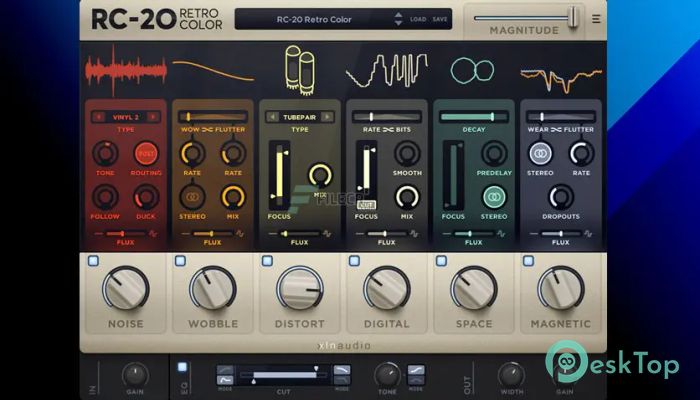The image size is (700, 400).
Task: Enable the Noise module checkbox
Action: [x=93, y=261]
